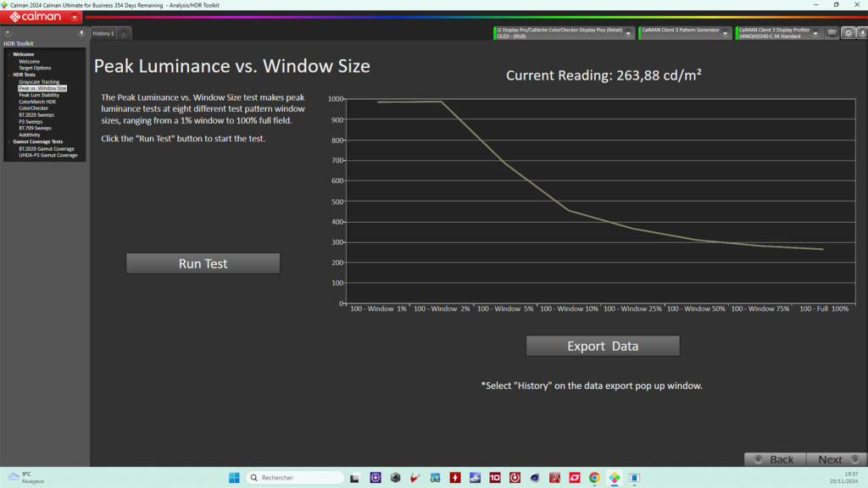Open the red swoosh app on taskbar

click(415, 478)
